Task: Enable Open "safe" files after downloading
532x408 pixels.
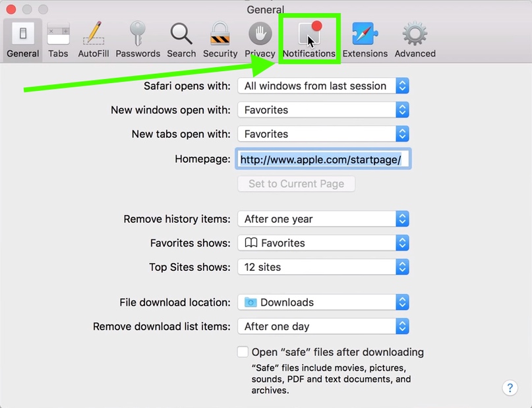Action: [243, 352]
